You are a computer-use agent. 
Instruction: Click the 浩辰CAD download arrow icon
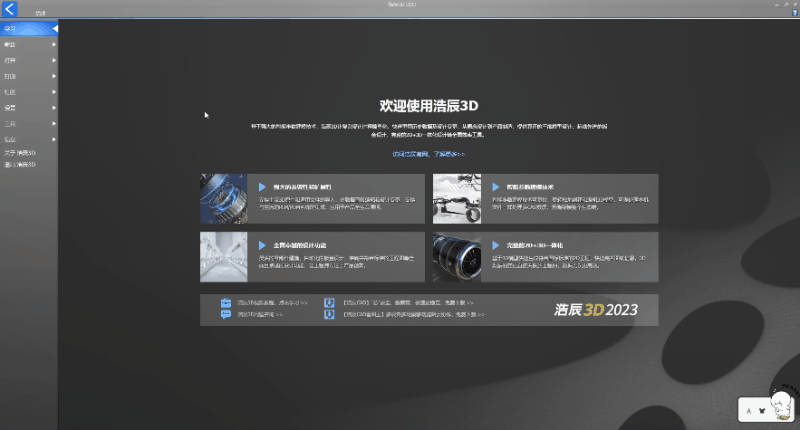coord(330,302)
